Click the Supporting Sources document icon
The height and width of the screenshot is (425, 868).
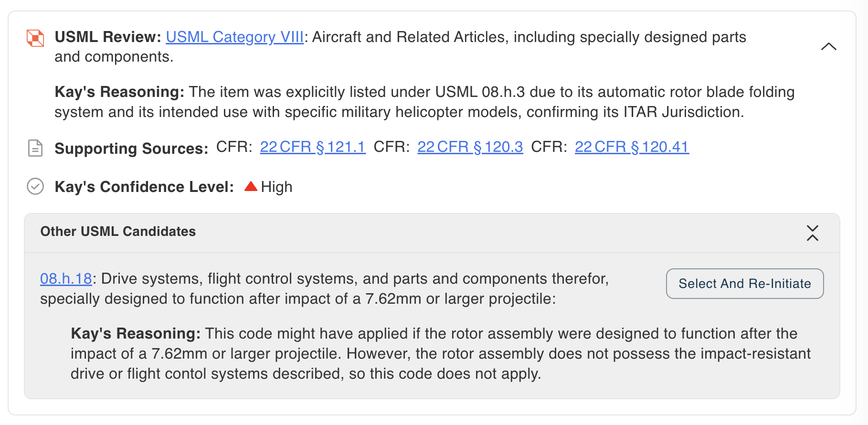35,148
